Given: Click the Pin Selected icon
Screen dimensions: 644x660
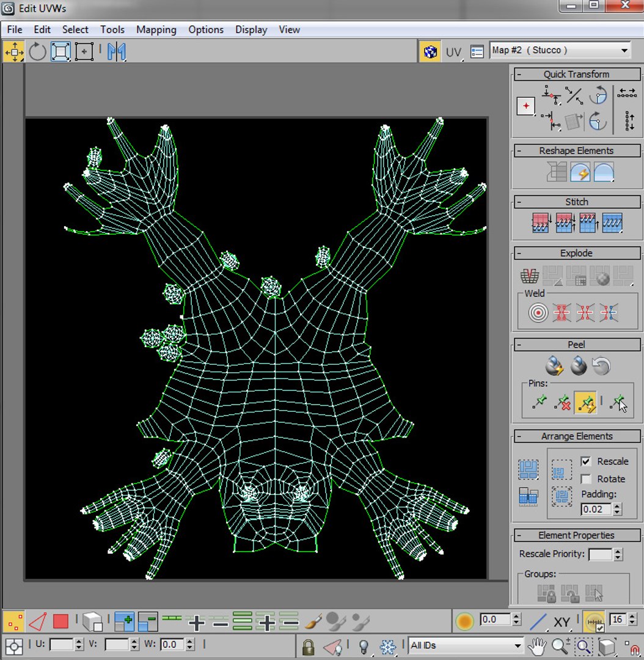Looking at the screenshot, I should 540,402.
